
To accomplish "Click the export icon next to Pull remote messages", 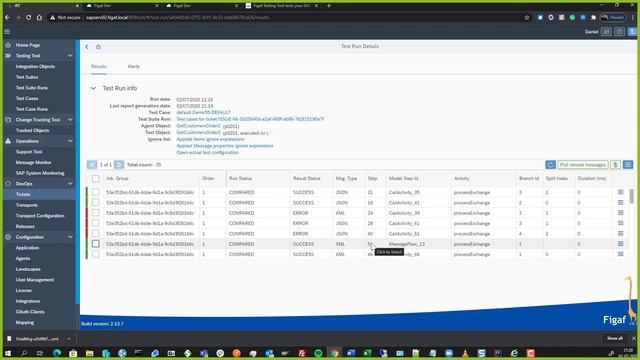I will click(615, 164).
